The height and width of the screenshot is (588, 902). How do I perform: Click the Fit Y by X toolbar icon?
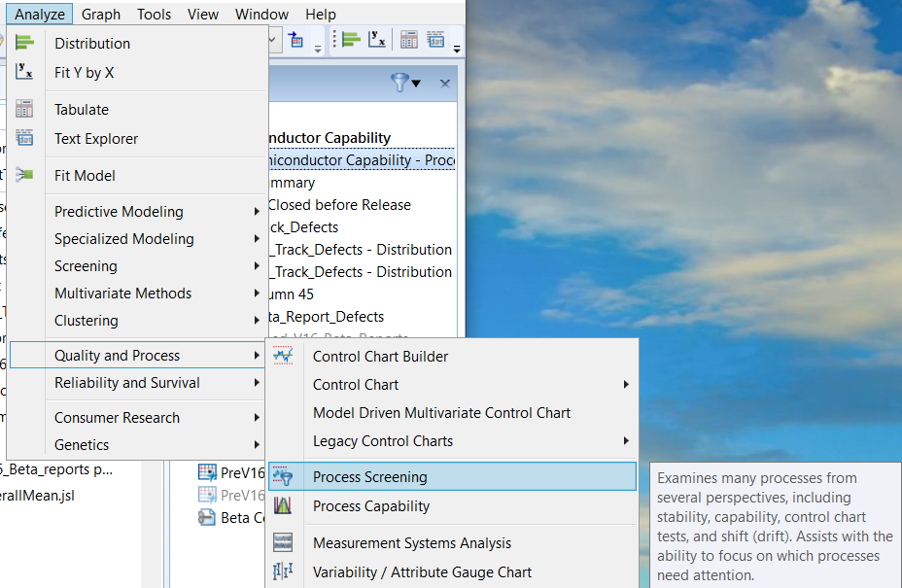pos(376,39)
